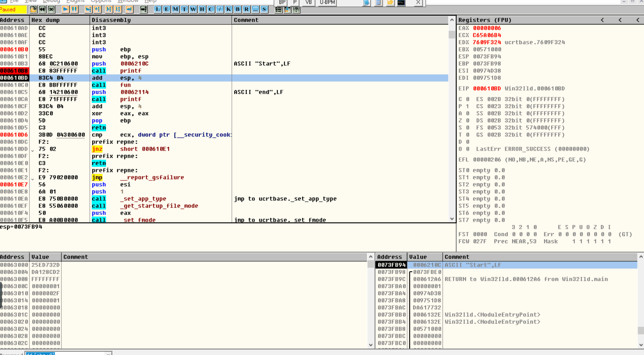Open the Debug menu

click(51, 1)
